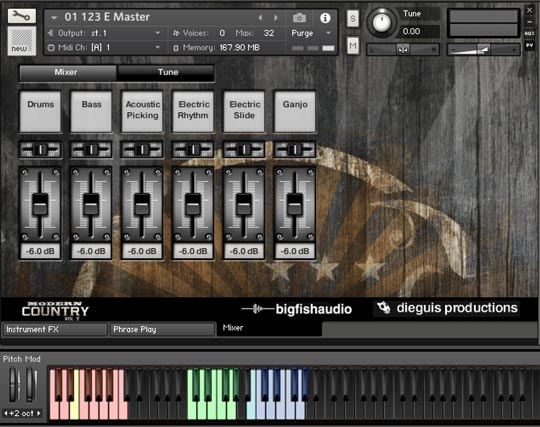This screenshot has width=540, height=427.
Task: Click the Mod wheel
Action: coord(31,385)
